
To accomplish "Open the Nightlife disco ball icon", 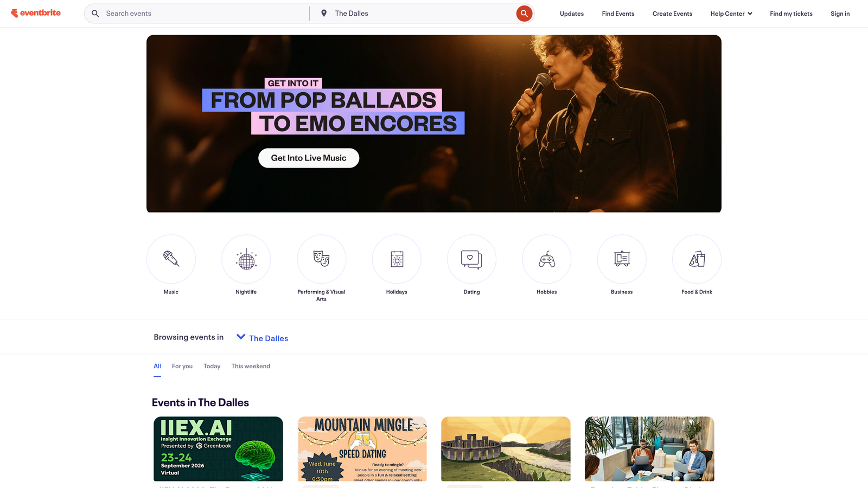I will pyautogui.click(x=246, y=259).
